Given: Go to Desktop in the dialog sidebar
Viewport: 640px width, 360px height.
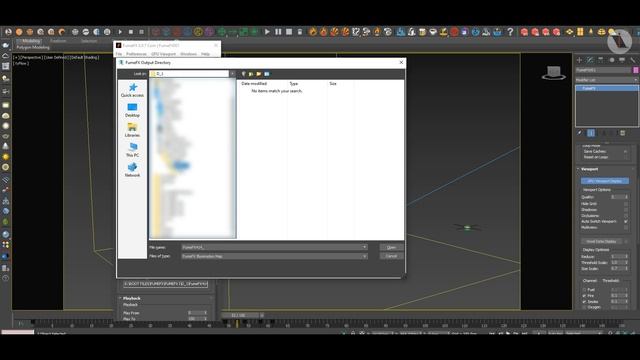Looking at the screenshot, I should pyautogui.click(x=132, y=110).
